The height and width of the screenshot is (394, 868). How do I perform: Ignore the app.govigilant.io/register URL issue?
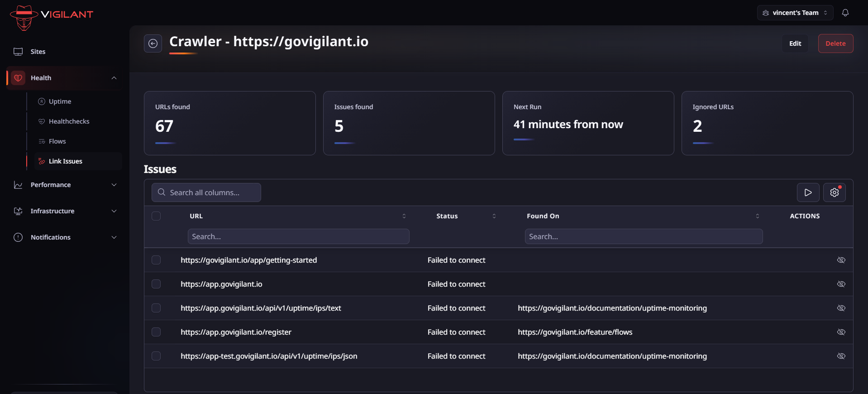841,332
